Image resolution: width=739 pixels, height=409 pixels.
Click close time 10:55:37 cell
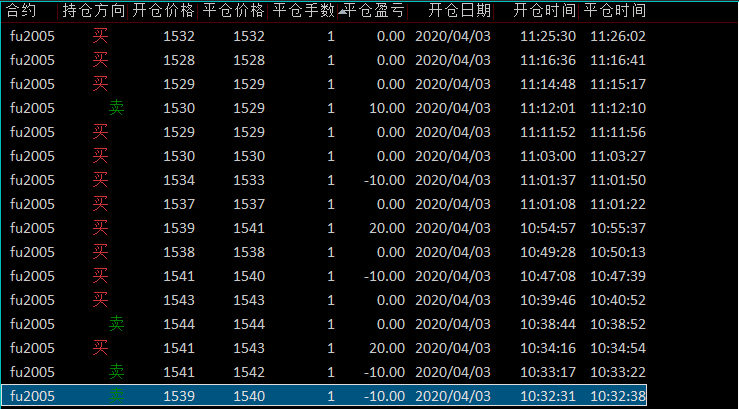point(618,229)
